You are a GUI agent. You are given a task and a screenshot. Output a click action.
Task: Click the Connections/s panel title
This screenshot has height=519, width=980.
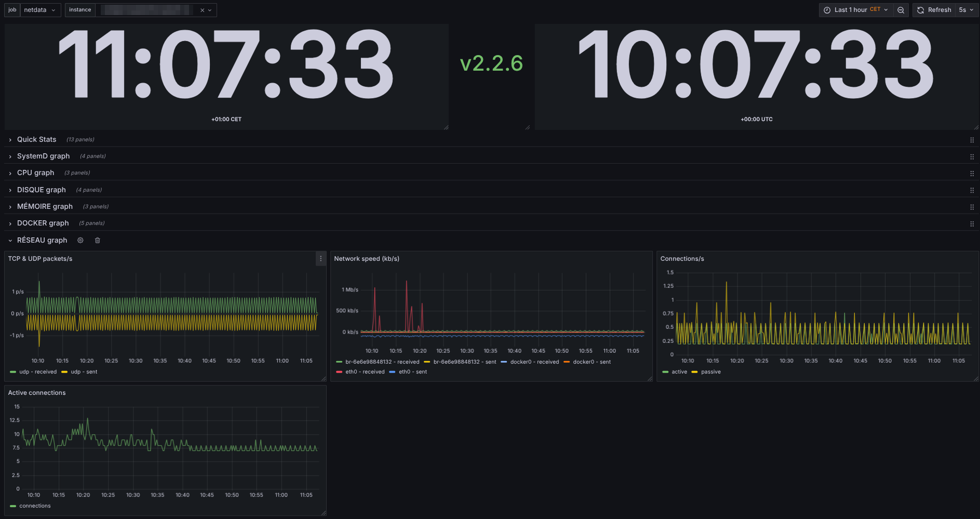coord(682,259)
